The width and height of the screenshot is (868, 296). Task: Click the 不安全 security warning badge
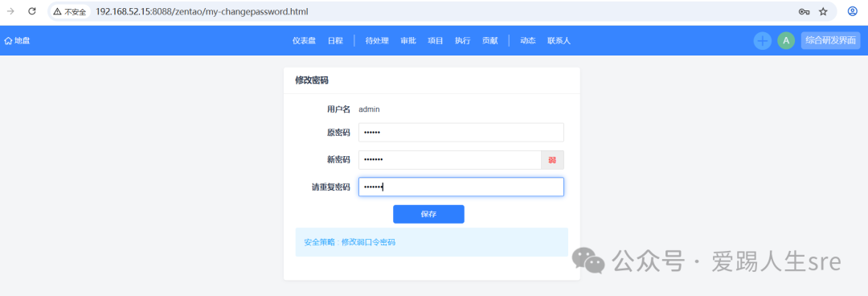coord(70,11)
